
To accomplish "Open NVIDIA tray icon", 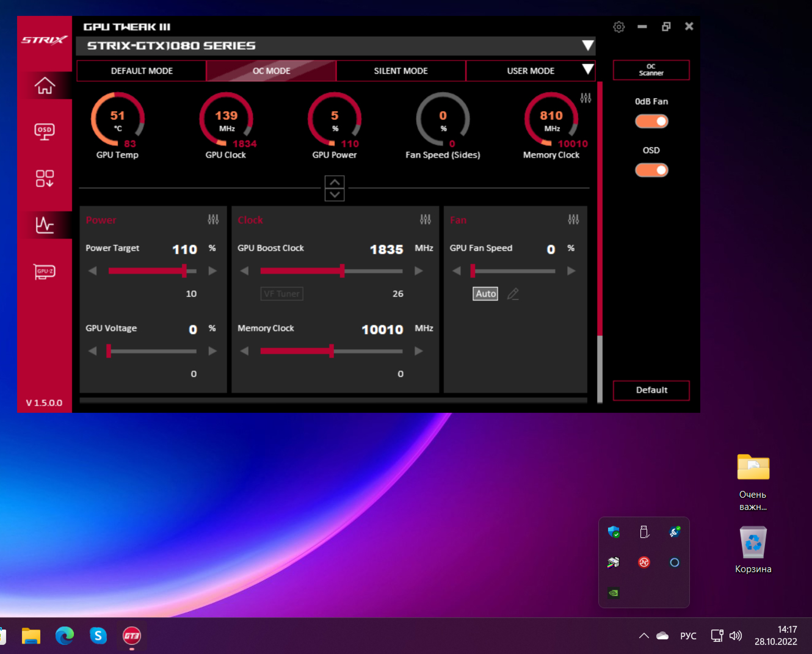I will coord(614,593).
